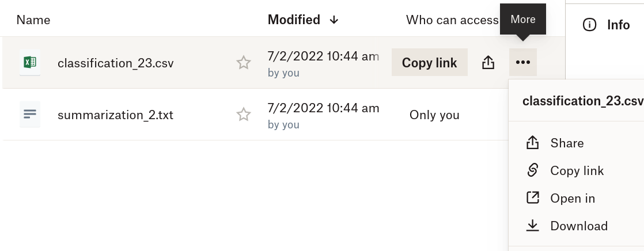Click the Name column header
This screenshot has width=644, height=251.
click(x=33, y=20)
